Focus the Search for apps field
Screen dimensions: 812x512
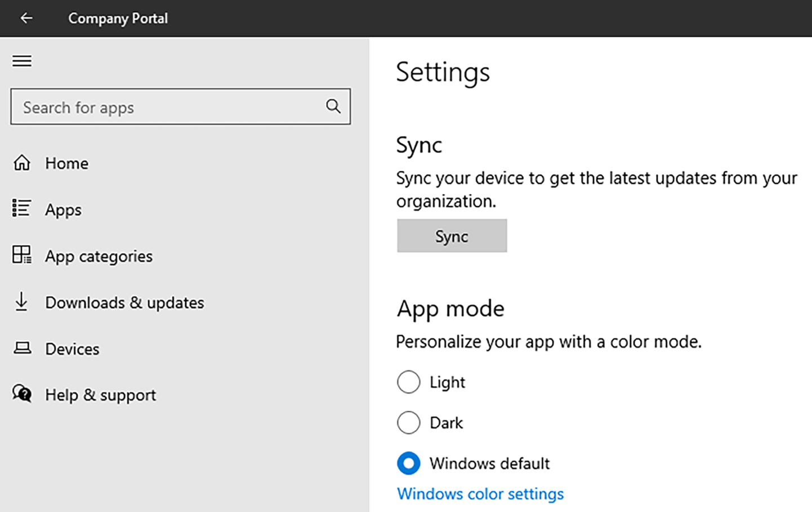pyautogui.click(x=169, y=107)
